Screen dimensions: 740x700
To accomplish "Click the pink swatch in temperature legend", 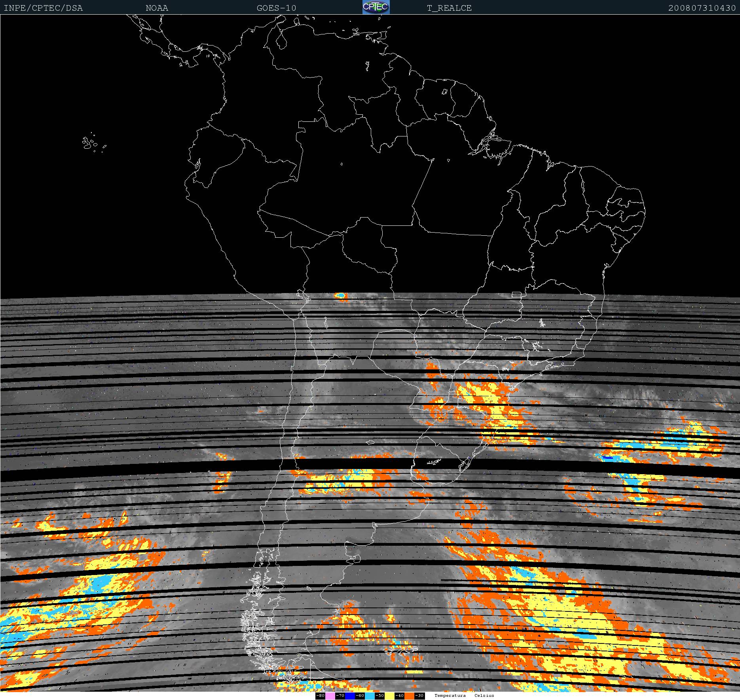I will pos(330,696).
